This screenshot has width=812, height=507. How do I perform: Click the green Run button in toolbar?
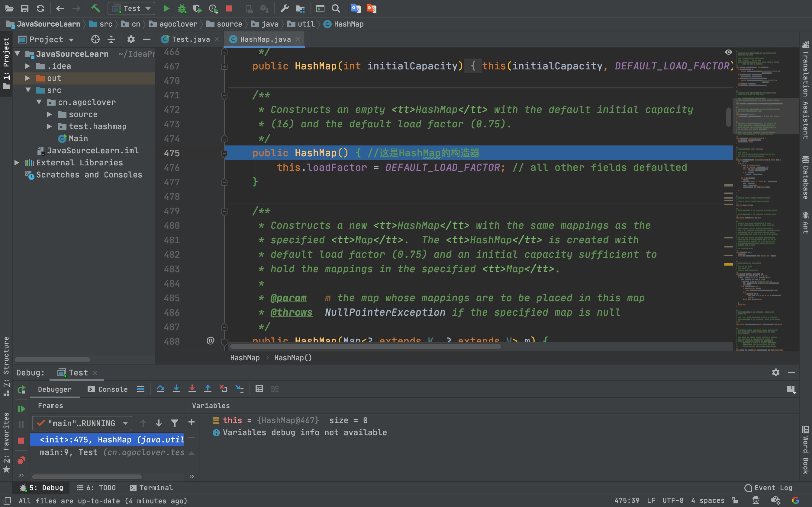pyautogui.click(x=166, y=9)
